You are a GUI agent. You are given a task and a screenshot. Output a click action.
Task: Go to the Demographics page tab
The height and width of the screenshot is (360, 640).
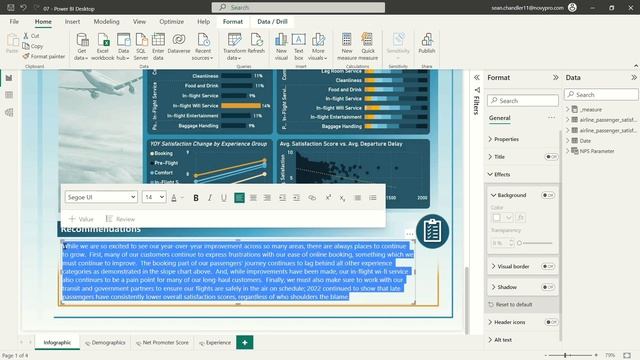(105, 343)
